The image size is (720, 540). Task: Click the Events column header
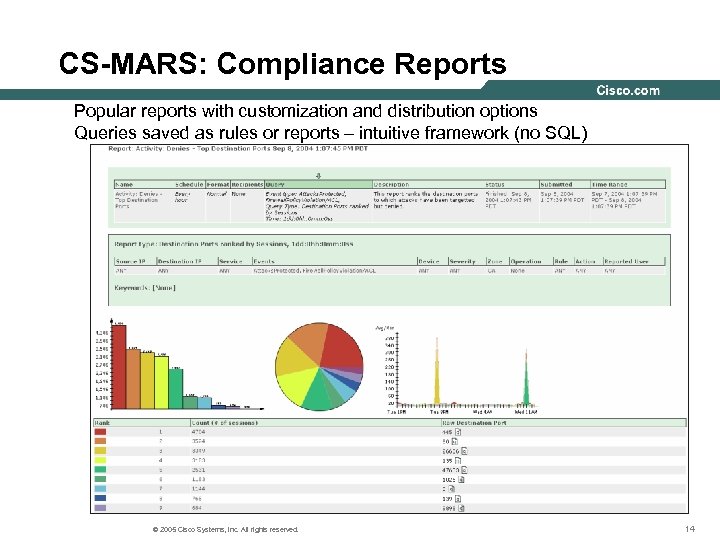click(x=334, y=261)
